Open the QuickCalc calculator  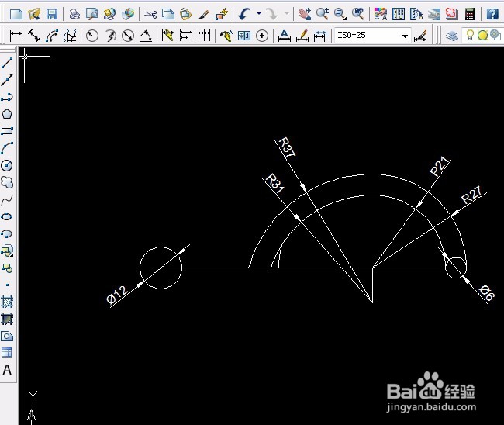tap(470, 14)
